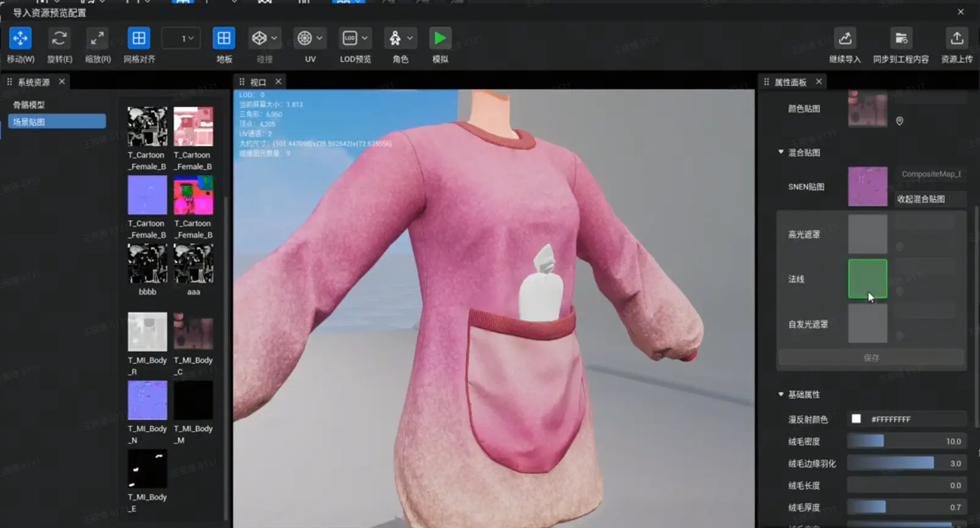
Task: Click the Save button in blend map
Action: 871,358
